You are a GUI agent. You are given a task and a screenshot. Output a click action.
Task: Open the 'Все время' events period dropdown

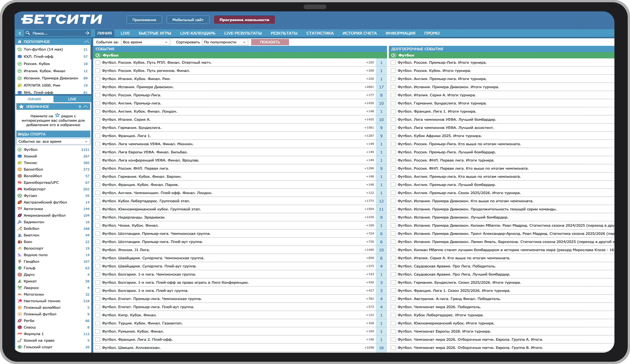(145, 42)
